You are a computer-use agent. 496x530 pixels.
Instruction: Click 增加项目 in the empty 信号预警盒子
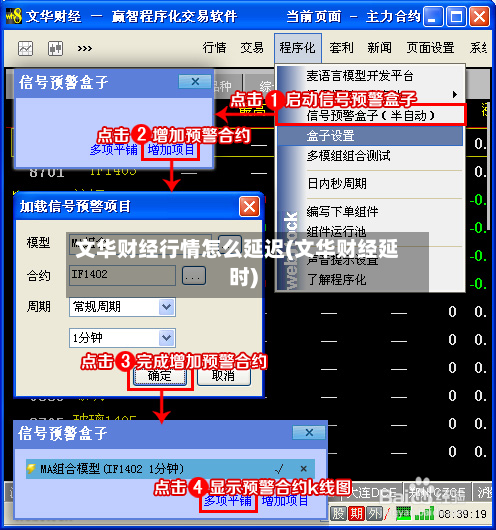[171, 150]
